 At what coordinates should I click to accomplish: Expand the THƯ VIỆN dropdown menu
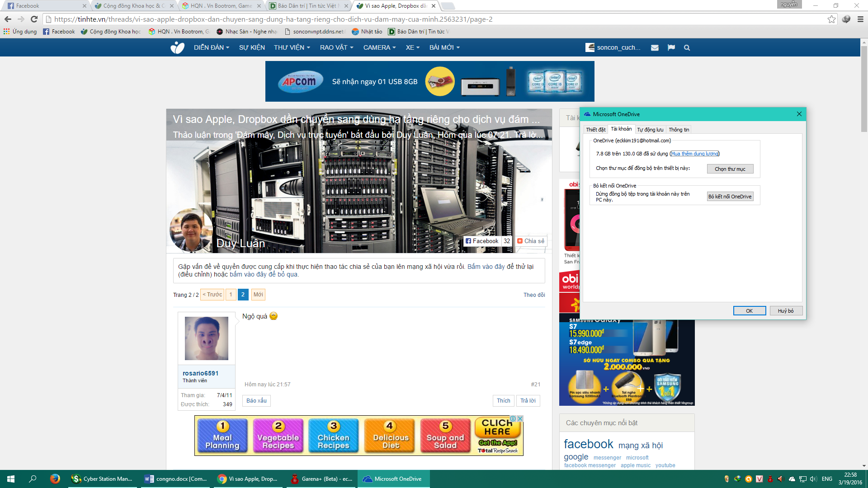tap(292, 47)
